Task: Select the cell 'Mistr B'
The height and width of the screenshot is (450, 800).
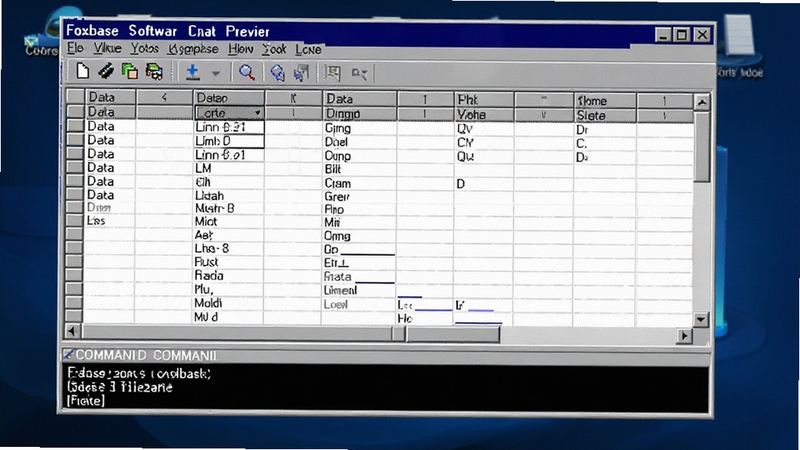Action: point(228,208)
